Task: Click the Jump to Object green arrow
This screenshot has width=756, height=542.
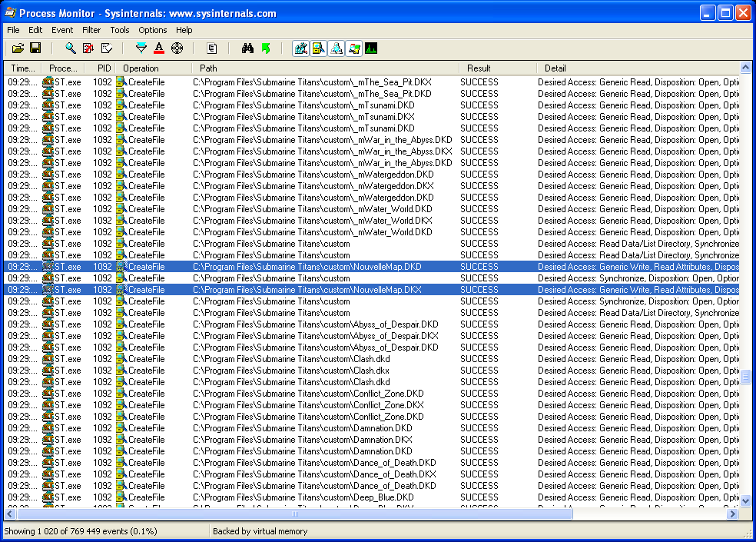Action: [x=266, y=48]
